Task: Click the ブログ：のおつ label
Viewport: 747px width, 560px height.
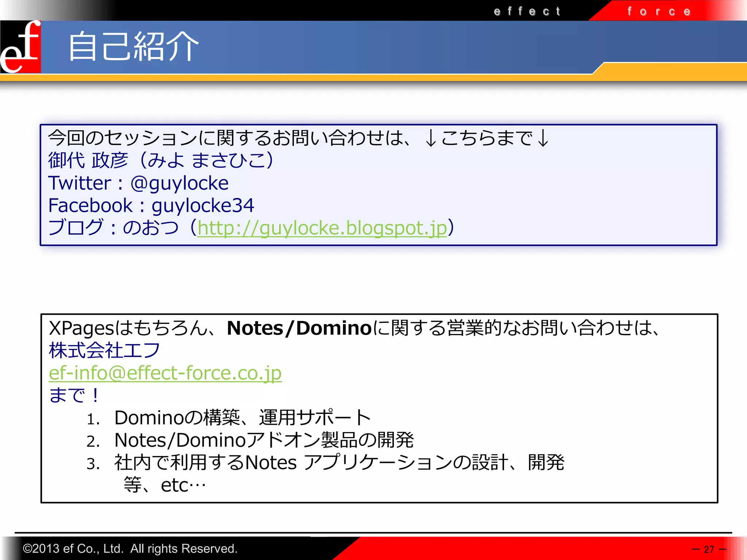Action: (x=113, y=228)
